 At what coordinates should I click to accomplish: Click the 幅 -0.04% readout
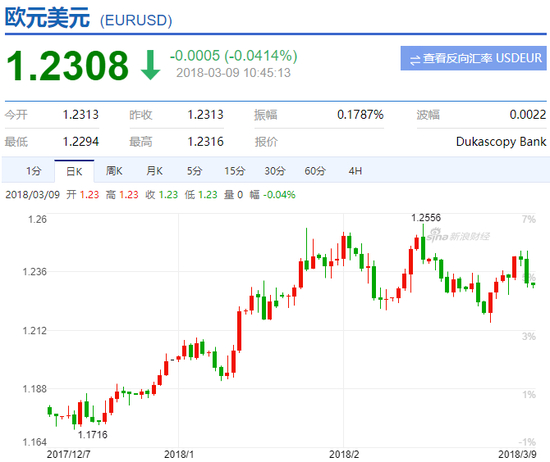(273, 195)
